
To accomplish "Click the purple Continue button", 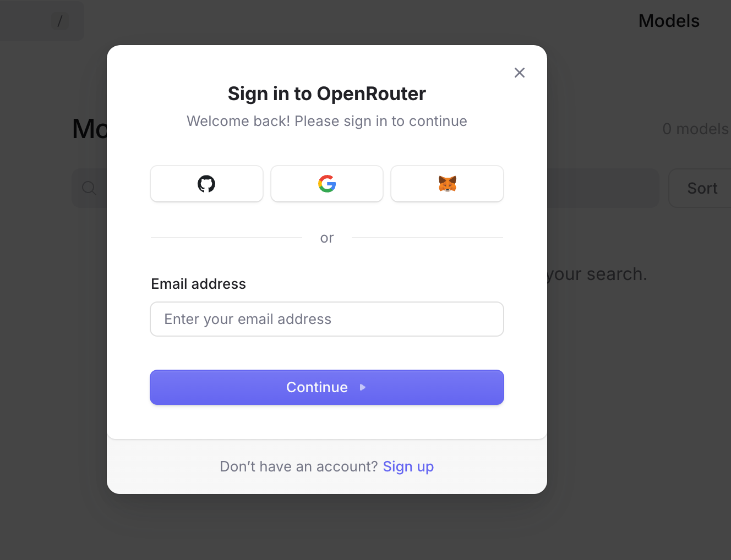I will (x=327, y=387).
